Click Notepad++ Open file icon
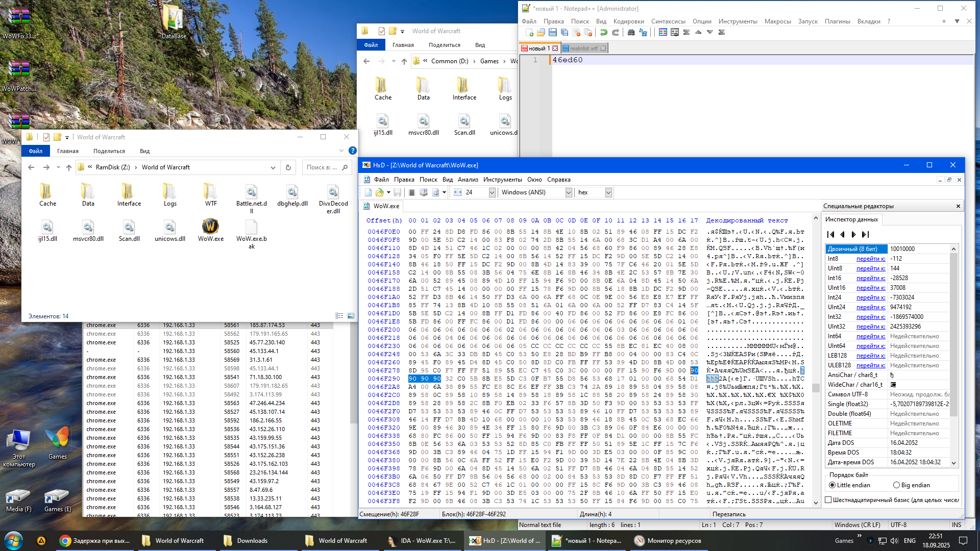 tap(541, 33)
